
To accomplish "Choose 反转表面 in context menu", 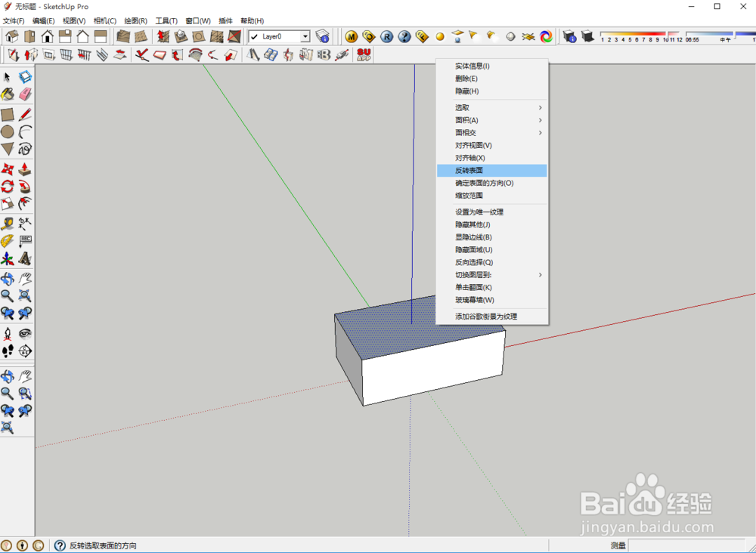I will [492, 171].
